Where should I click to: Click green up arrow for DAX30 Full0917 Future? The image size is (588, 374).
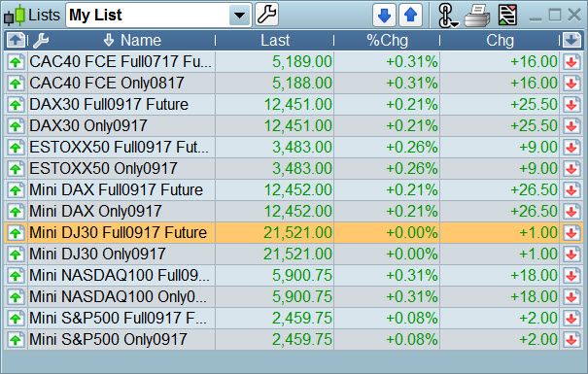pos(16,105)
